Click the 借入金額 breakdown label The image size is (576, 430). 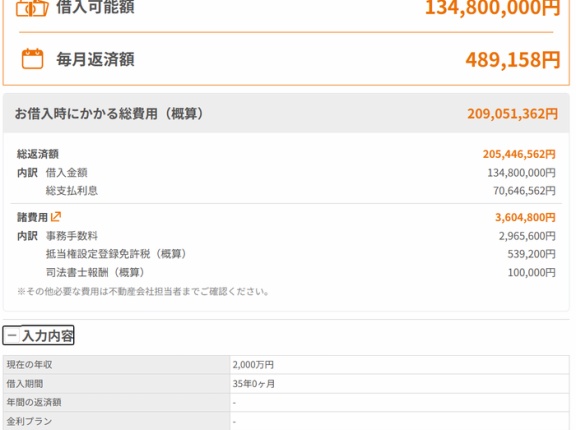click(x=66, y=173)
